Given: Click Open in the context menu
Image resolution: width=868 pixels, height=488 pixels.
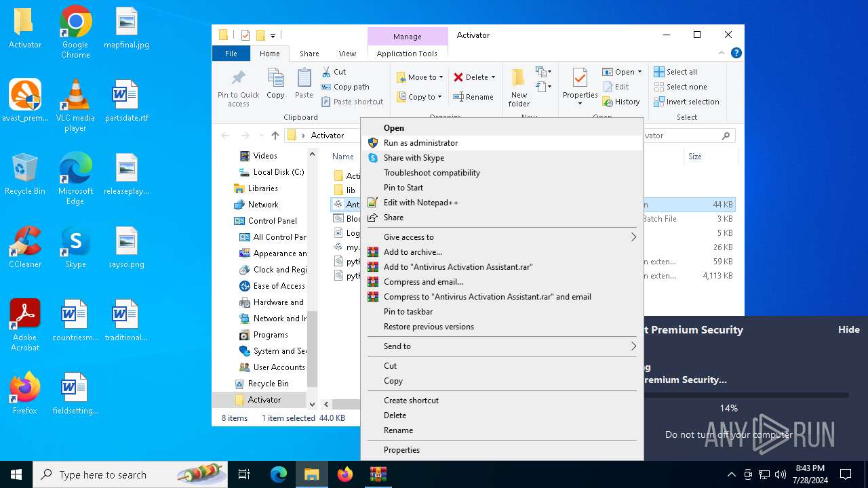Looking at the screenshot, I should pos(502,128).
